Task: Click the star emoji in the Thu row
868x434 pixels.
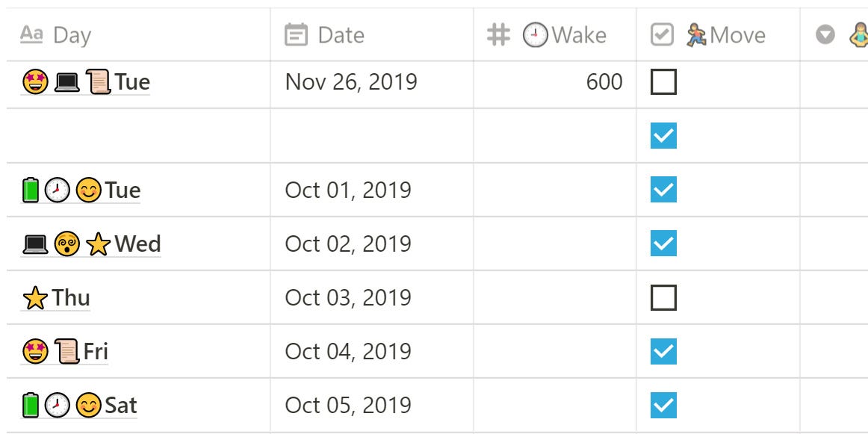Action: (x=35, y=298)
